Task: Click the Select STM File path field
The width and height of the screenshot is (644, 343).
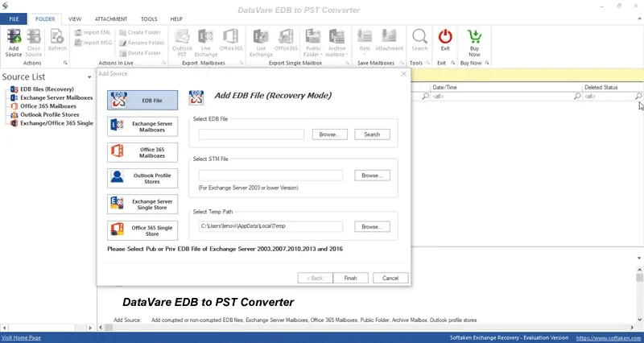Action: [x=270, y=176]
